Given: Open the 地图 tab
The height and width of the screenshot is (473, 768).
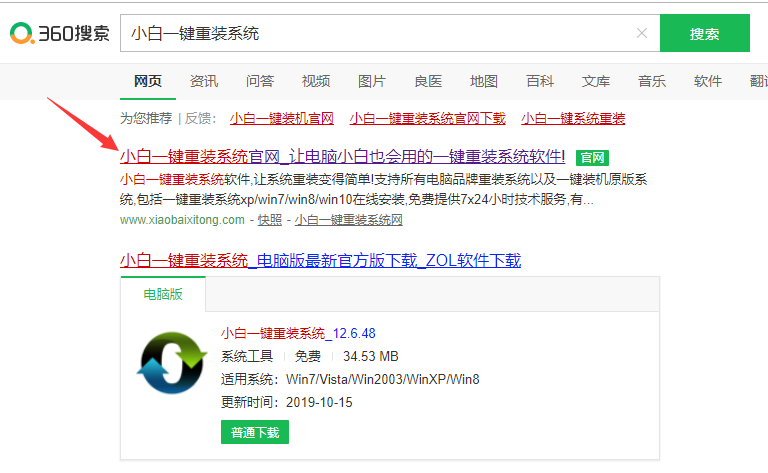Looking at the screenshot, I should coord(484,81).
